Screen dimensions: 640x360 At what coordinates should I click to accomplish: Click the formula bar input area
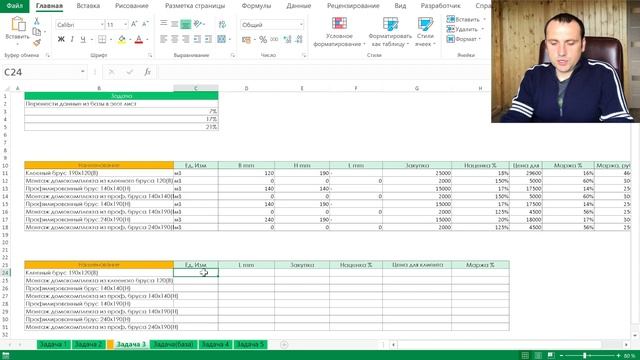click(324, 72)
